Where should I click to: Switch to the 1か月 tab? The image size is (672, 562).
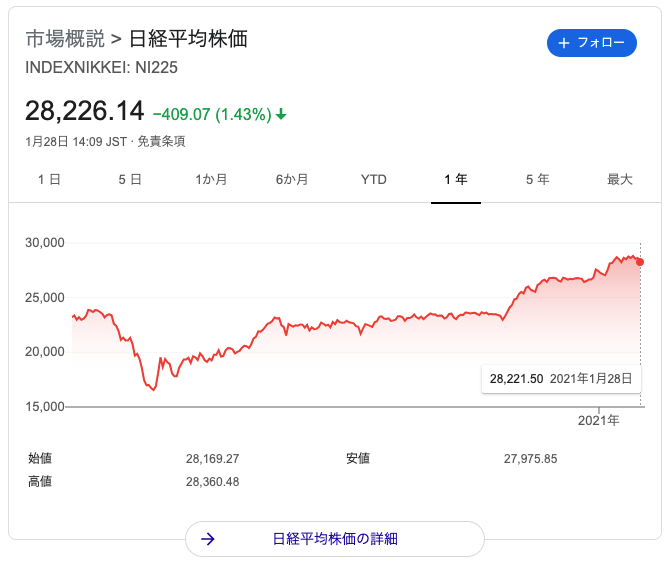point(211,179)
